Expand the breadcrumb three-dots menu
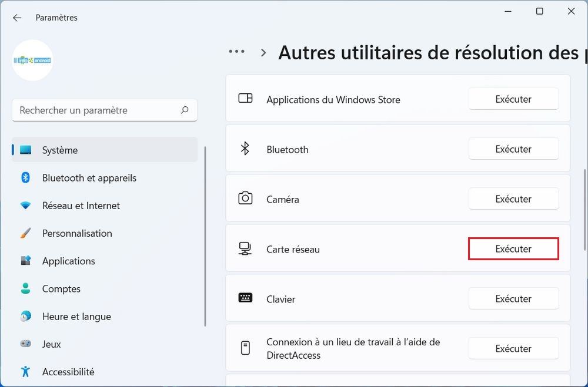This screenshot has width=588, height=387. pos(236,52)
